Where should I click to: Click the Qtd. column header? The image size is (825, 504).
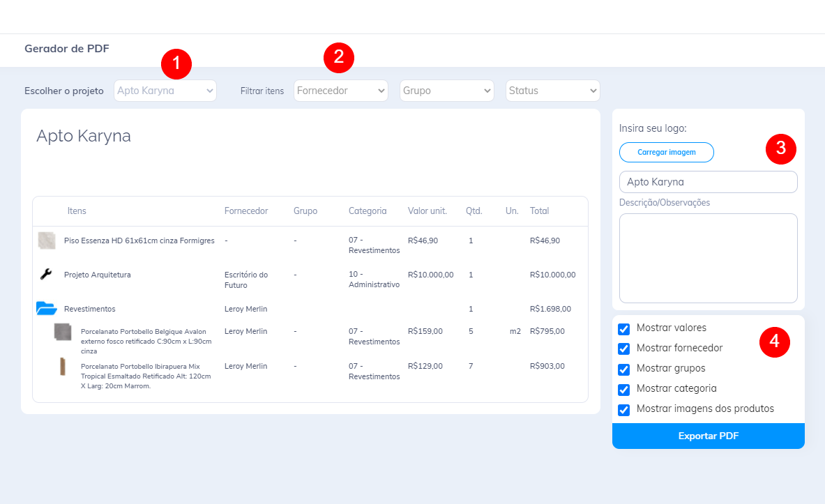[474, 211]
